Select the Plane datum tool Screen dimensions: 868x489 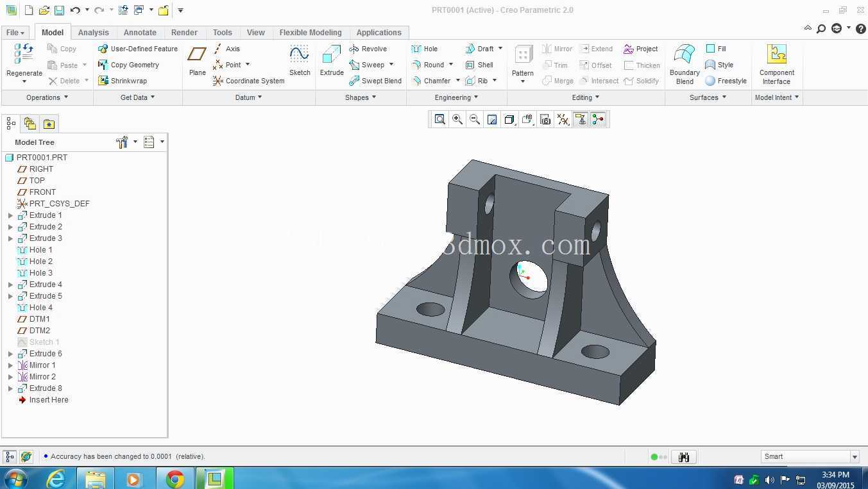pyautogui.click(x=198, y=61)
